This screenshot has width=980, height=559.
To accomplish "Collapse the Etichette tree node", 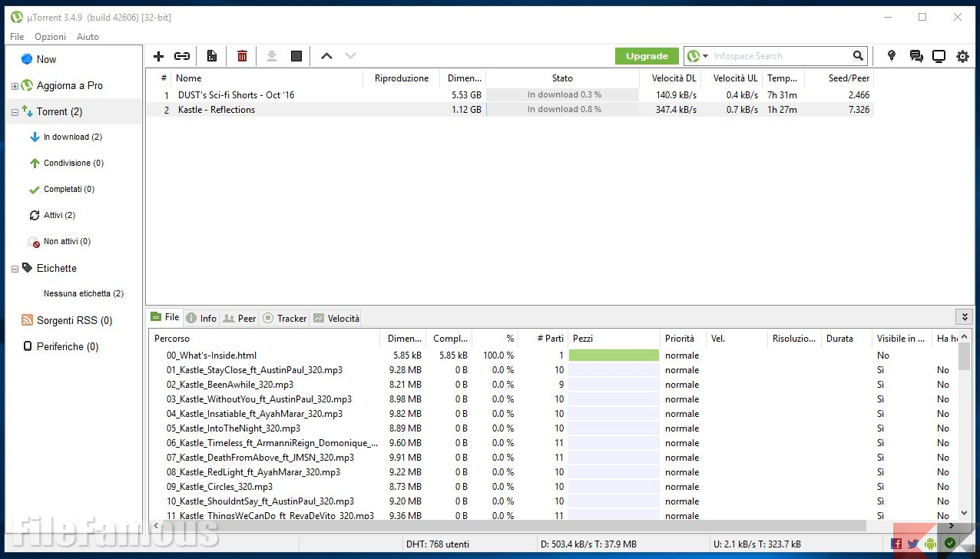I will click(x=15, y=269).
